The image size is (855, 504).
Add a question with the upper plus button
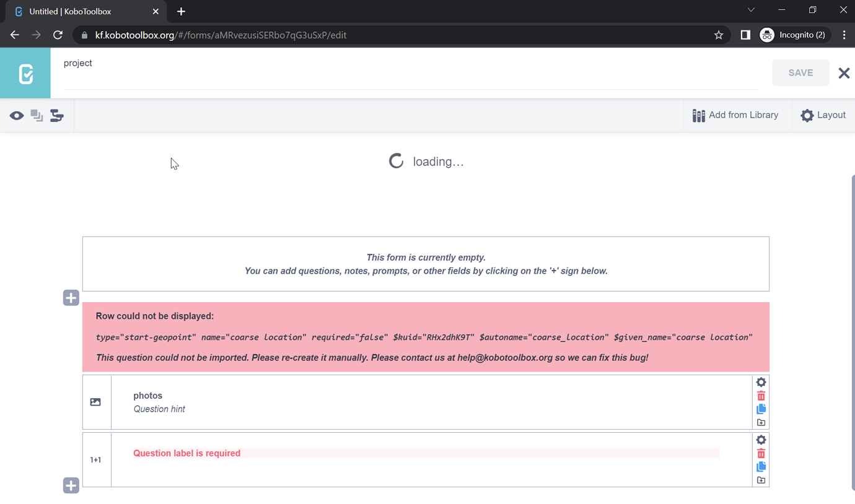coord(71,298)
